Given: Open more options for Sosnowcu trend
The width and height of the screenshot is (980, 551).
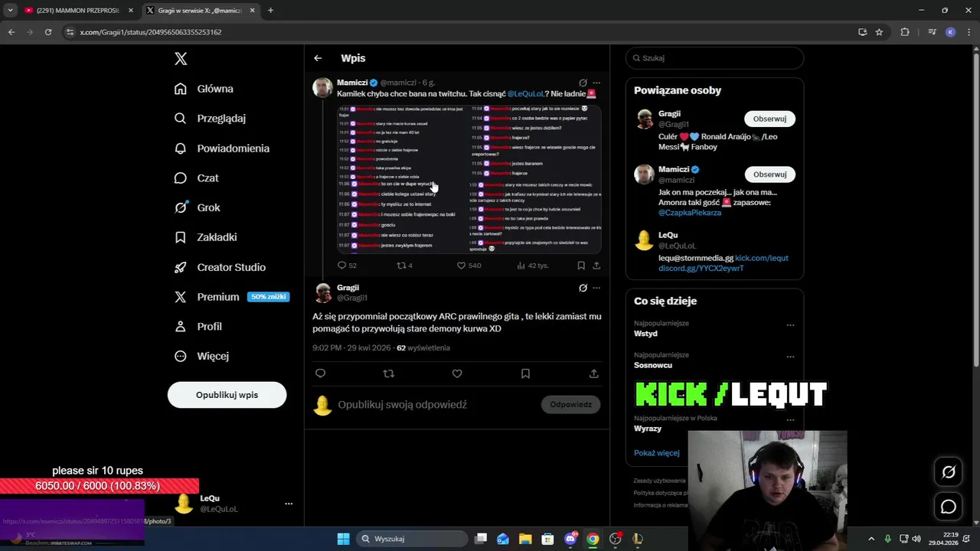Looking at the screenshot, I should tap(790, 356).
